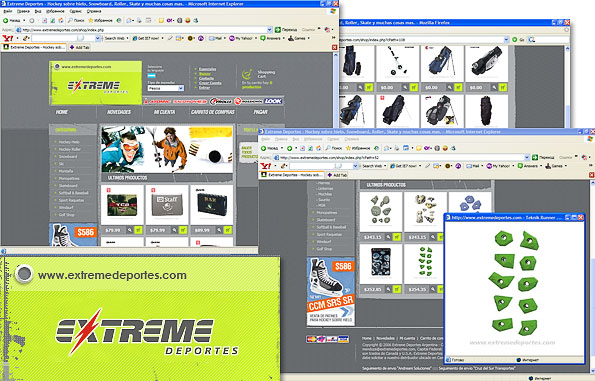Click the Shopping Cart icon in site header
This screenshot has height=381, width=595.
[247, 74]
